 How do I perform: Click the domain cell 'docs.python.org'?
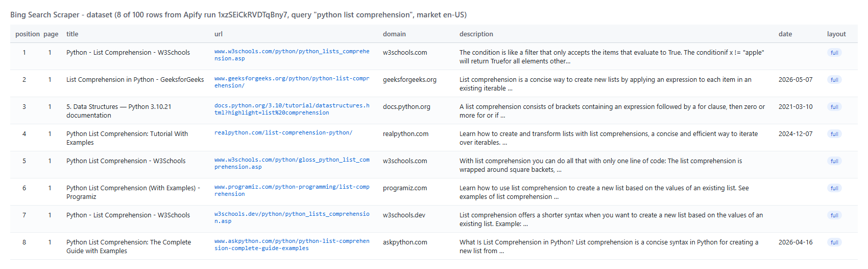coord(406,107)
